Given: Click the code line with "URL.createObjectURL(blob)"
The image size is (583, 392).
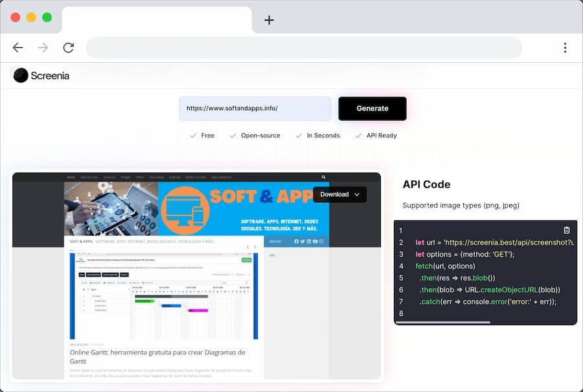Looking at the screenshot, I should point(490,290).
